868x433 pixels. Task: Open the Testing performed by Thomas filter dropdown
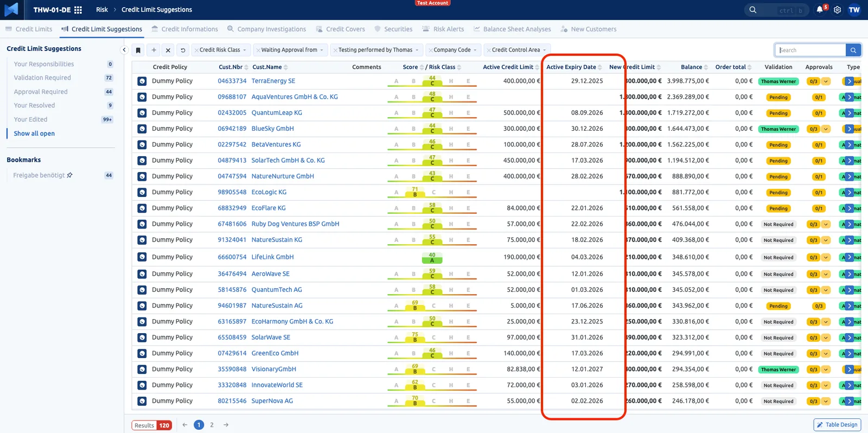pos(377,50)
